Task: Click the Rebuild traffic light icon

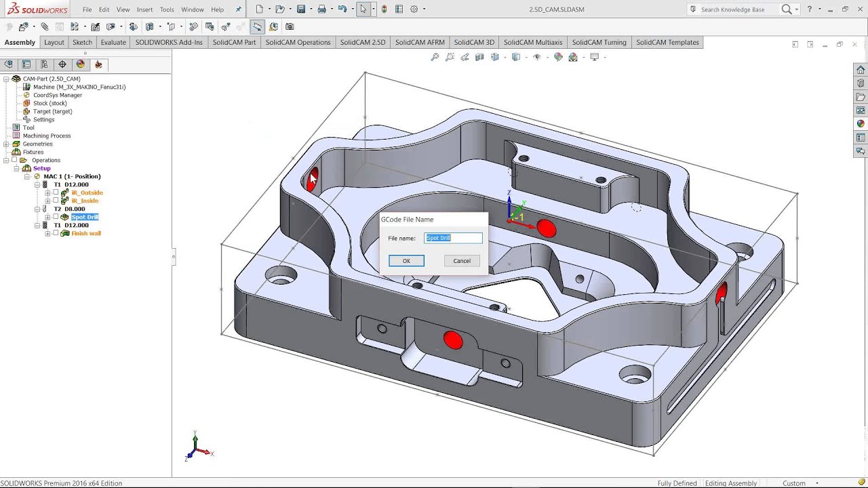Action: (x=384, y=9)
